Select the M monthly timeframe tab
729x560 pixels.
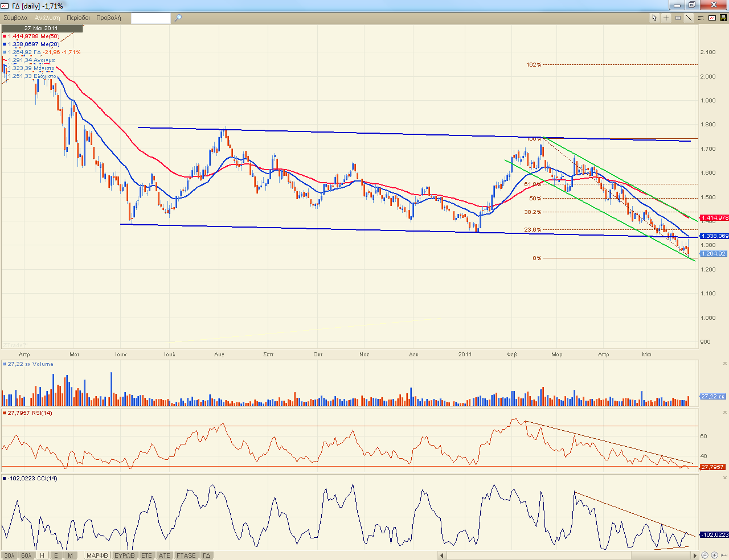pos(70,555)
